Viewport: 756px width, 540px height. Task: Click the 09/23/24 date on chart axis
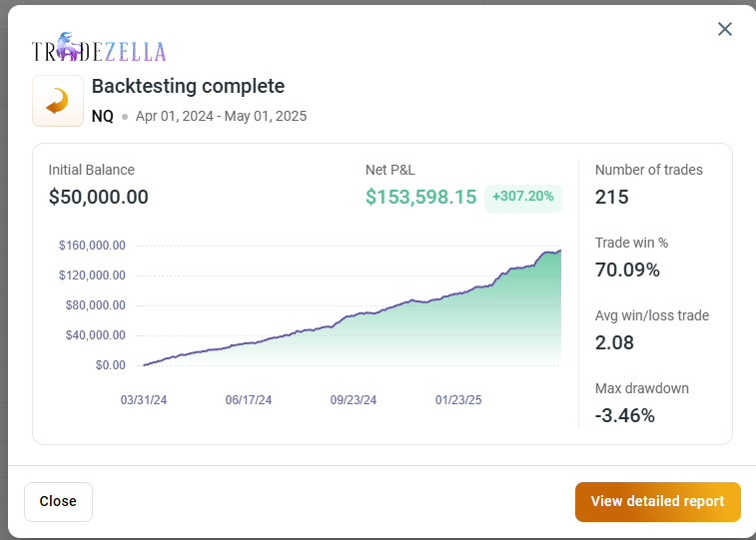(x=354, y=400)
